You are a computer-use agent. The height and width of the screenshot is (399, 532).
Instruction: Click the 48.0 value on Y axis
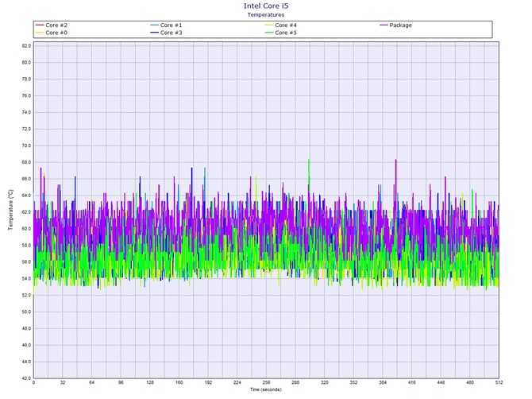[x=26, y=329]
